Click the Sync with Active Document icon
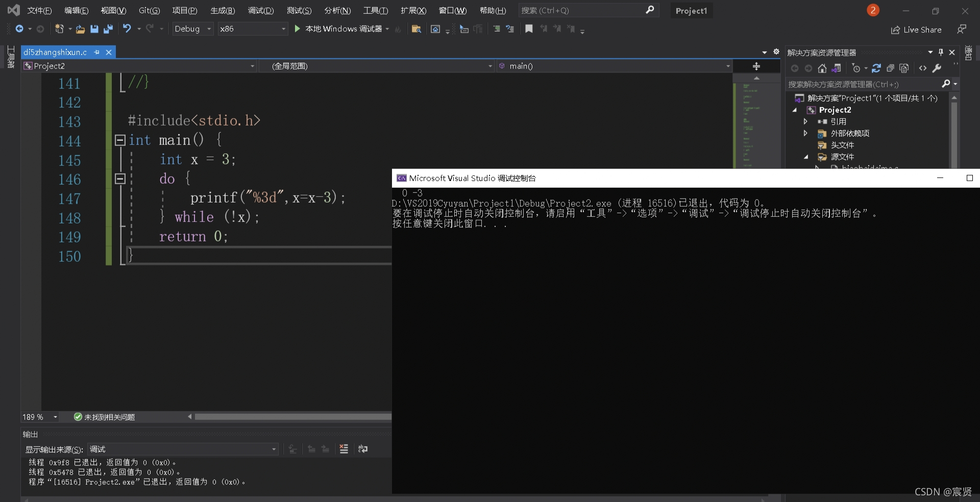Screen dimensions: 980x502 click(876, 68)
